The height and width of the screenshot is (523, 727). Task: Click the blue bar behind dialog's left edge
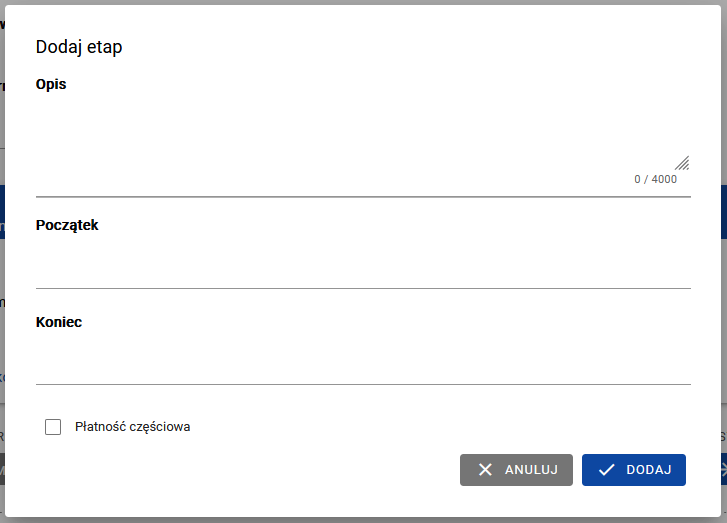(x=2, y=212)
